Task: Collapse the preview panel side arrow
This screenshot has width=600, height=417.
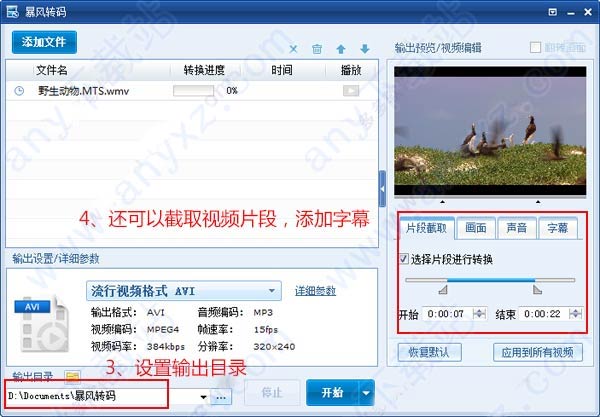Action: [382, 189]
